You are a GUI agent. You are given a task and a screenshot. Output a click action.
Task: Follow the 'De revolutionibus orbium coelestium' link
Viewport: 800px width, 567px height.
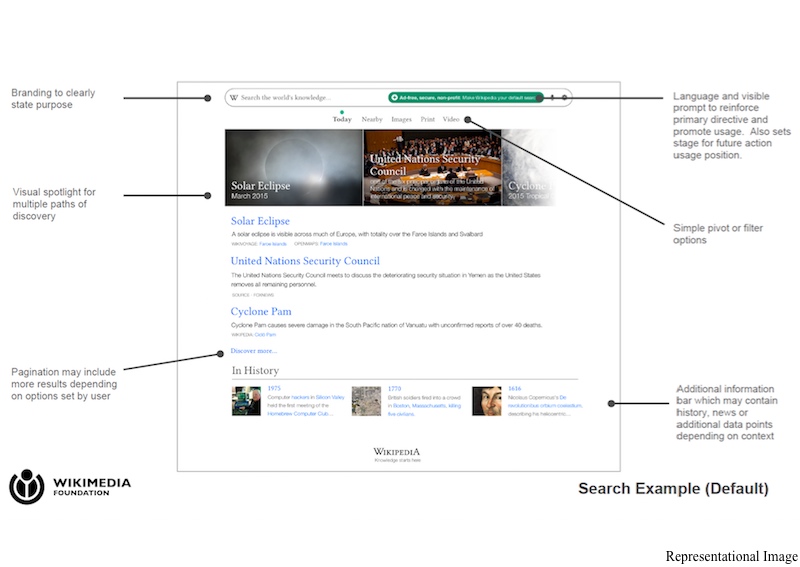(545, 402)
